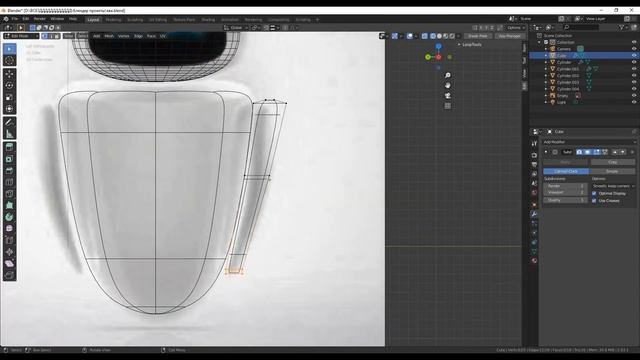640x360 pixels.
Task: Switch to the Sculpting workspace tab
Action: pos(135,20)
